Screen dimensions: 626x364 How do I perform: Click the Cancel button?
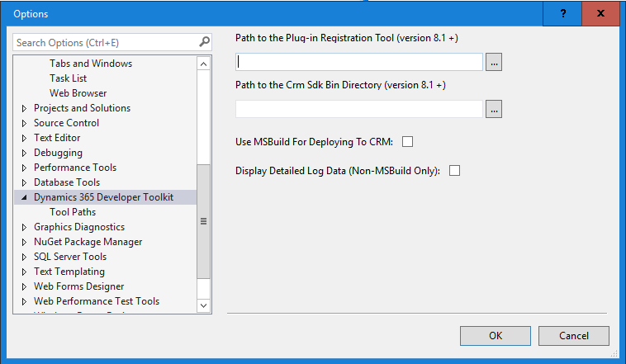[x=574, y=336]
